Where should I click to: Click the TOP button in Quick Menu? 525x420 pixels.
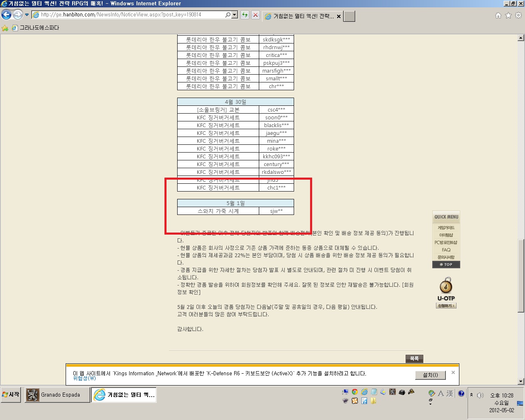pyautogui.click(x=446, y=265)
